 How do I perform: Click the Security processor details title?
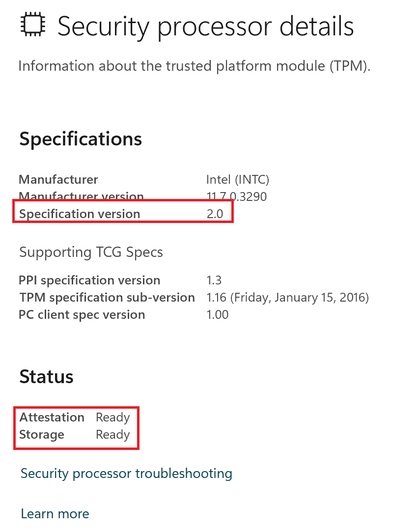click(x=206, y=27)
